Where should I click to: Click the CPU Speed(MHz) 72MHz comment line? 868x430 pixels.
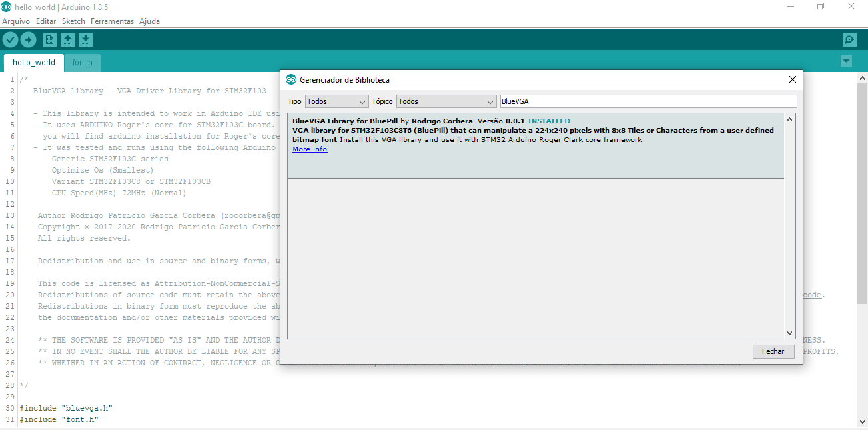[x=119, y=193]
